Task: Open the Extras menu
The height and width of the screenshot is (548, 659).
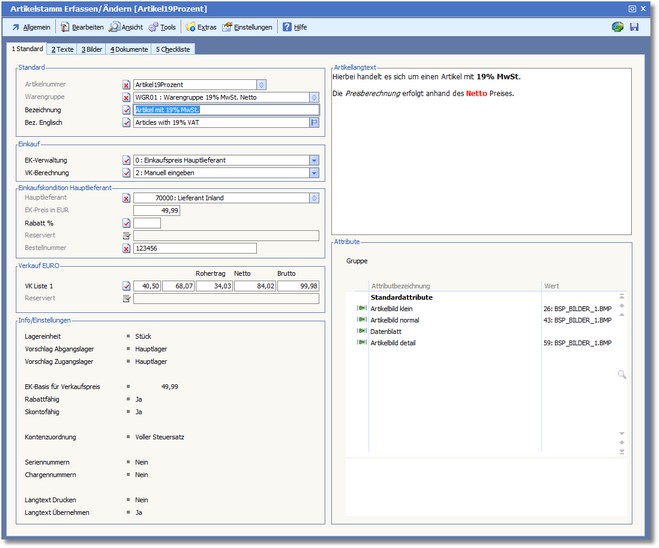Action: pyautogui.click(x=202, y=27)
